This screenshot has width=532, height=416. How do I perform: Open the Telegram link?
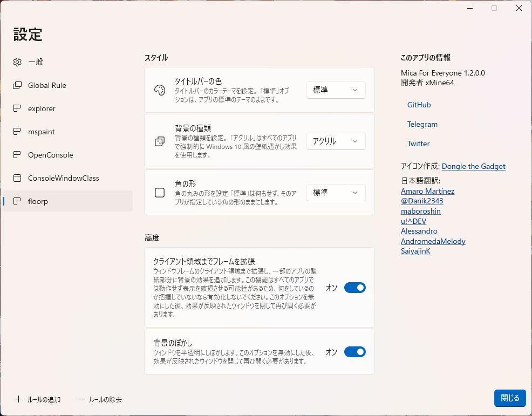pos(422,124)
